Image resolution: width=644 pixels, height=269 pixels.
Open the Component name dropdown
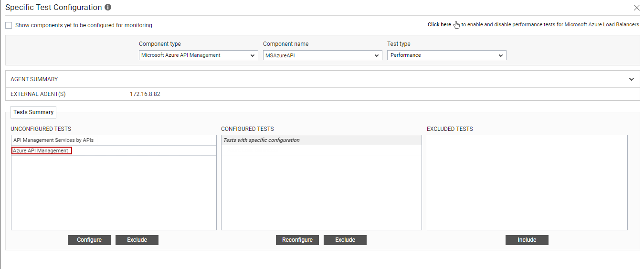[x=323, y=55]
